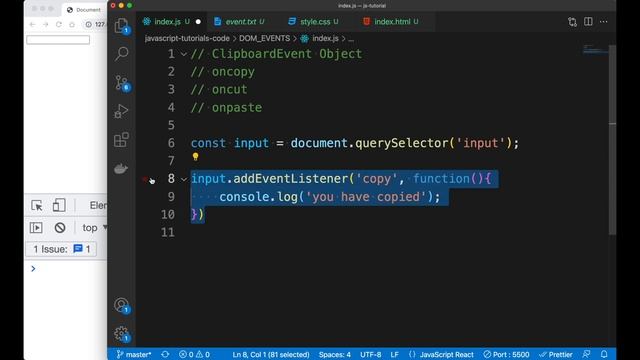This screenshot has height=360, width=640.
Task: Click the 'querySelector' text on line 6
Action: coord(402,143)
